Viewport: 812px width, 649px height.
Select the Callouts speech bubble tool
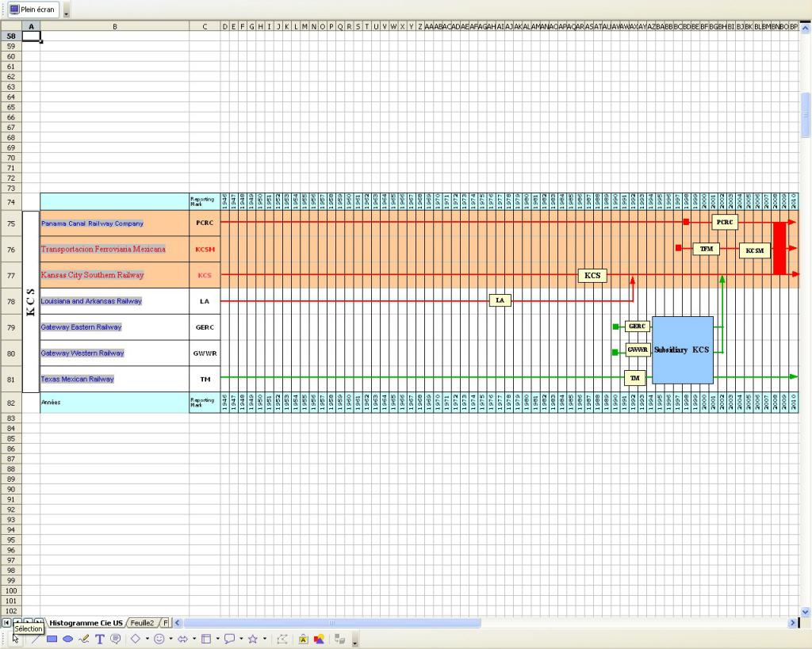[x=116, y=639]
